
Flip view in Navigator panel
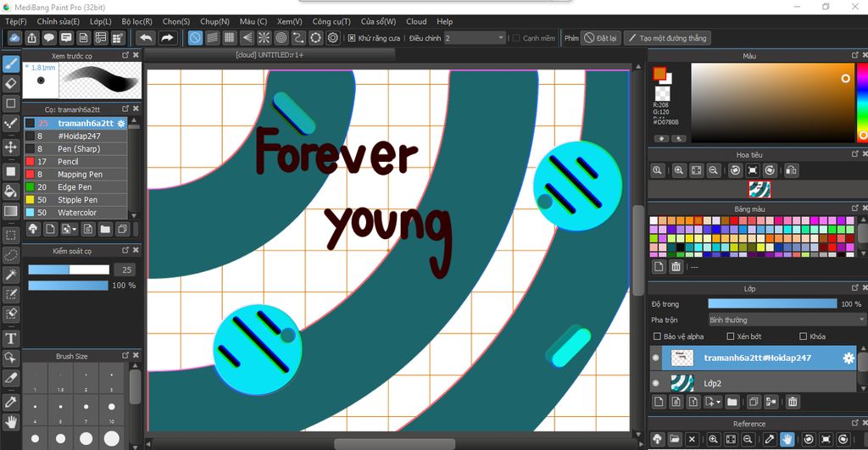point(792,170)
